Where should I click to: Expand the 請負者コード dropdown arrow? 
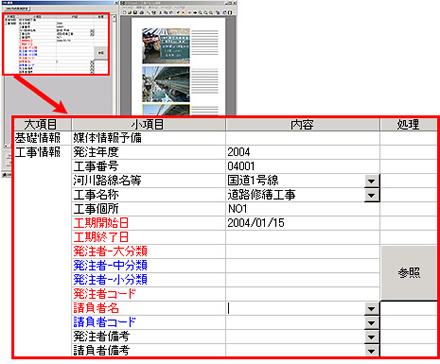coord(371,323)
